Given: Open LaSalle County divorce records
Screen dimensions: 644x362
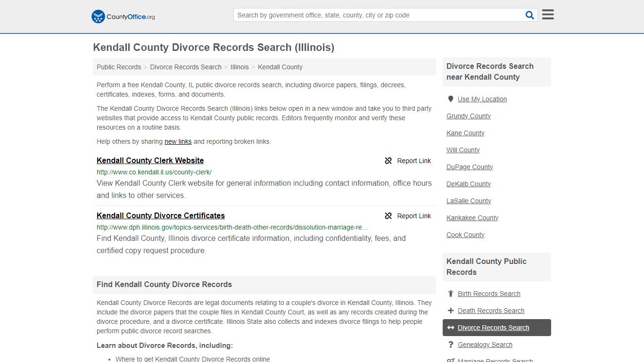Looking at the screenshot, I should pos(469,201).
